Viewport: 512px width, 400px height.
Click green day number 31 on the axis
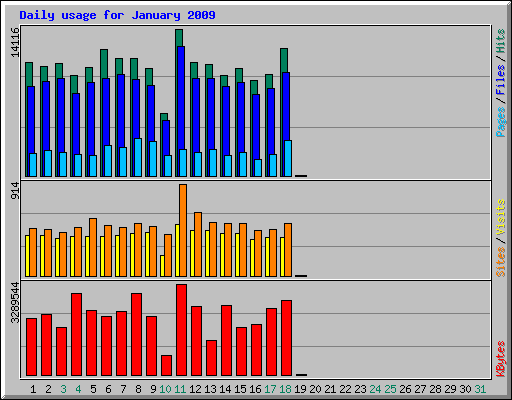coord(480,389)
